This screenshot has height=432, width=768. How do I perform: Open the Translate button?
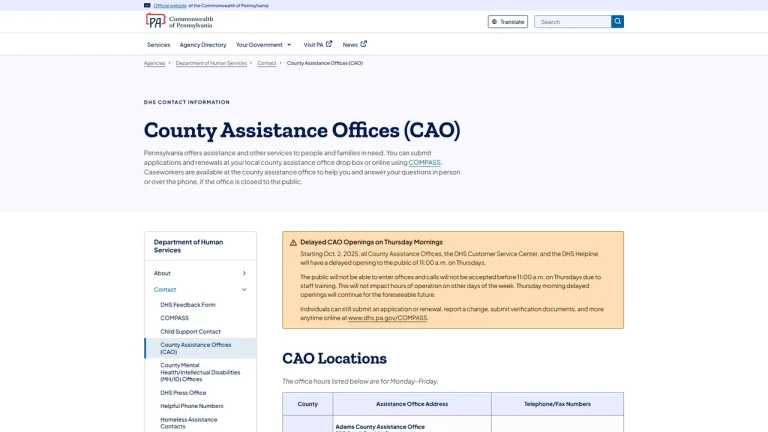[x=507, y=22]
